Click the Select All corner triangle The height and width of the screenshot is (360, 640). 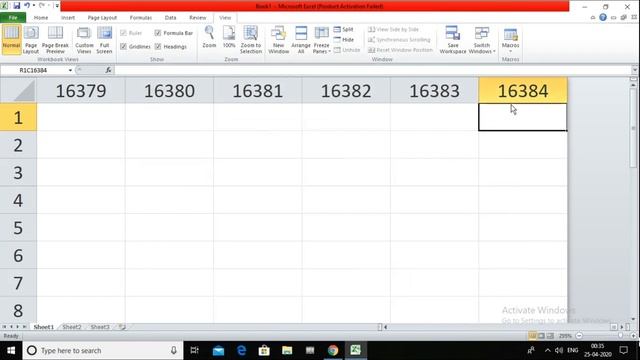(x=18, y=91)
